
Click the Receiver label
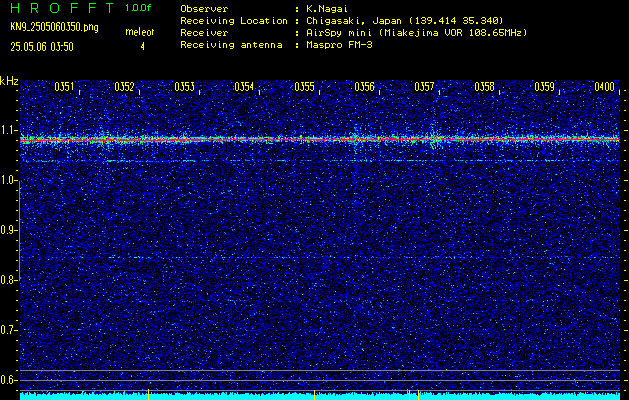(204, 32)
